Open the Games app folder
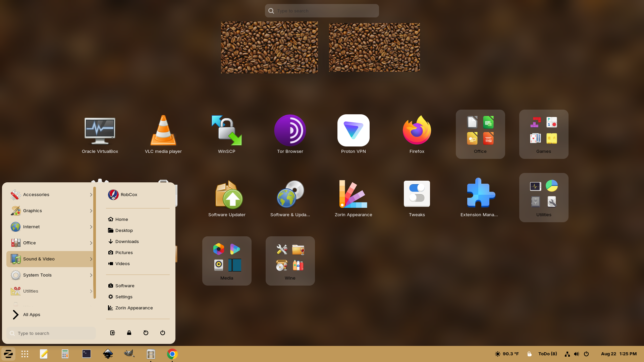 (543, 134)
